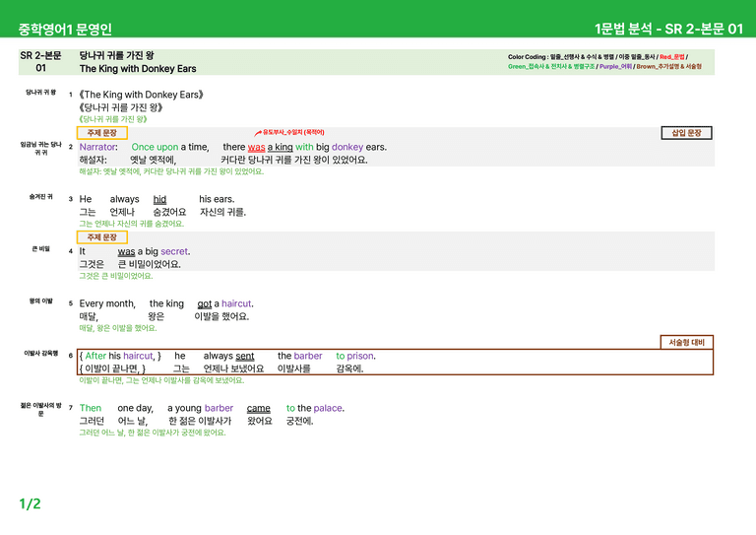Click the black phrase '옛날 옛적에,'

point(153,160)
